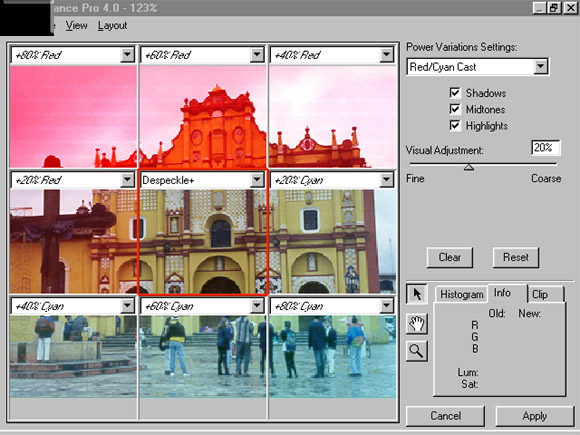Expand the +80% Cyan variation dropdown
This screenshot has height=435, width=580.
pyautogui.click(x=386, y=306)
